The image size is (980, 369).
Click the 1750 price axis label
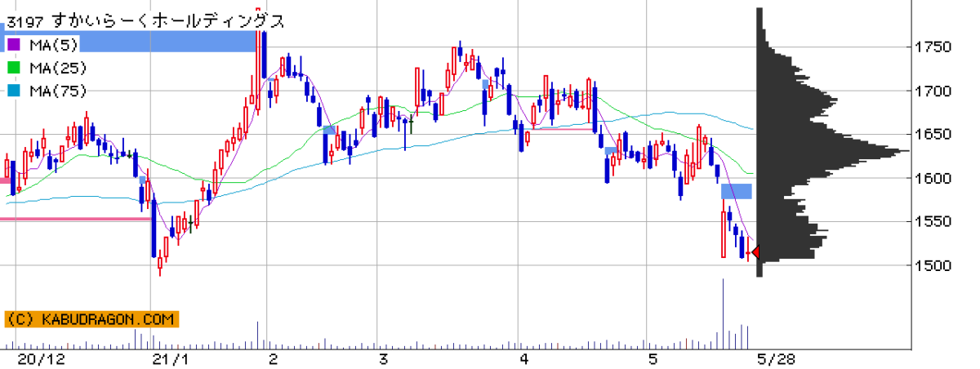pos(932,47)
